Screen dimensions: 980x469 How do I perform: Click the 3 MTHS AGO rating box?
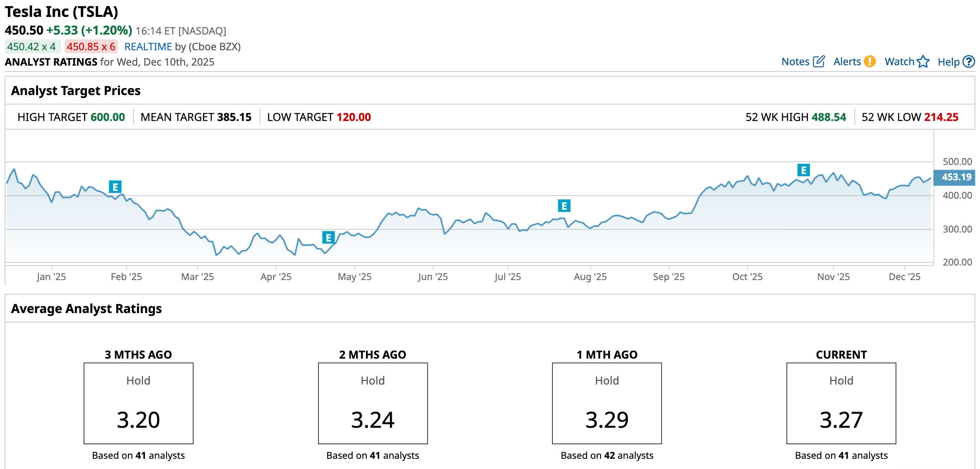coord(138,403)
